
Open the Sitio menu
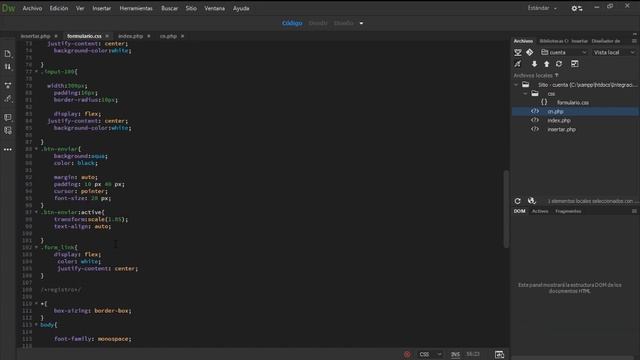coord(191,8)
